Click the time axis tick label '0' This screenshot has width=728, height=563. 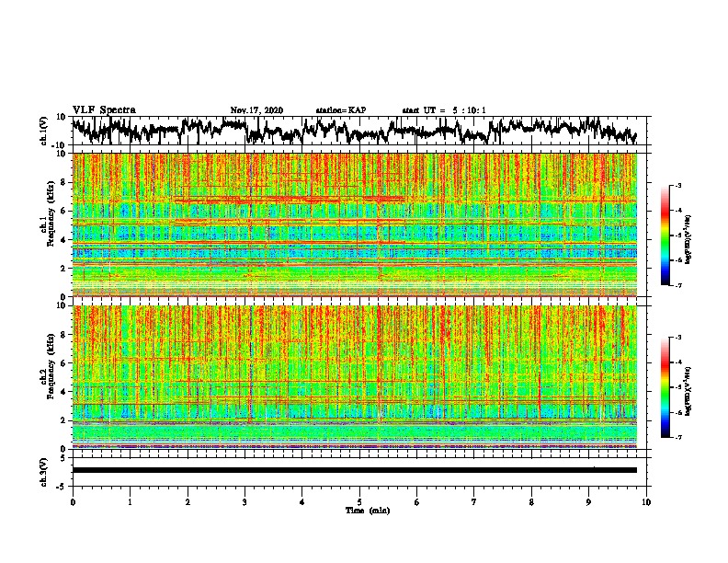click(x=73, y=502)
